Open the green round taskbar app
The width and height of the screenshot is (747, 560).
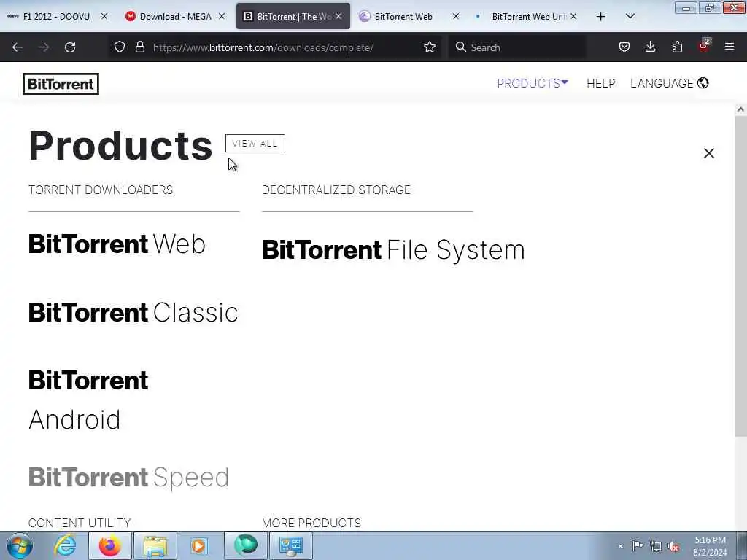click(245, 545)
